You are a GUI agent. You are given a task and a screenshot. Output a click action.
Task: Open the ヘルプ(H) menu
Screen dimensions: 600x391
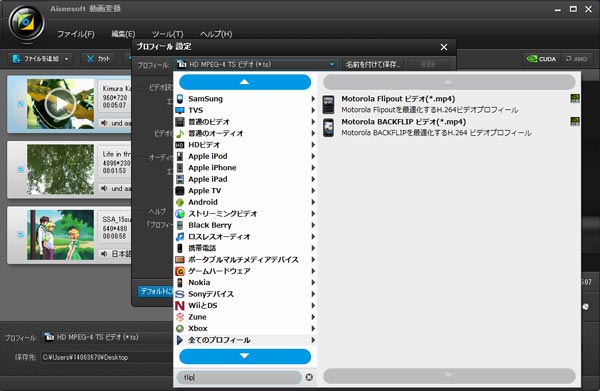coord(216,34)
